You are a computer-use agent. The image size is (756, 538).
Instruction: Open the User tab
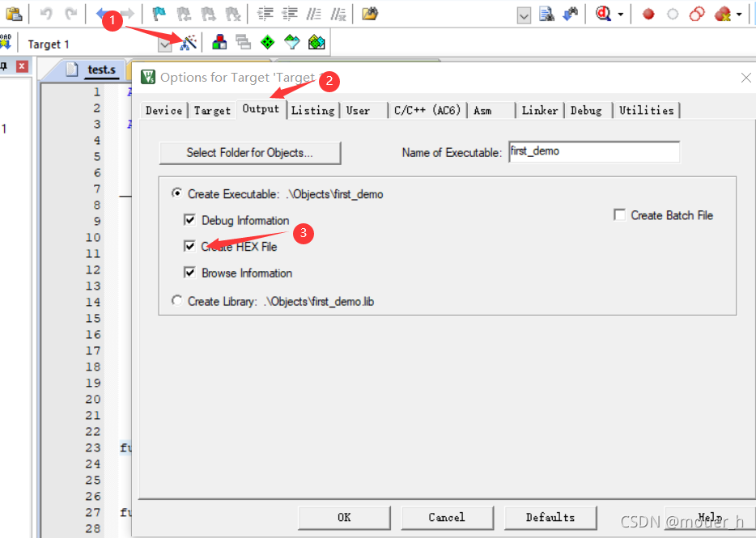coord(358,110)
